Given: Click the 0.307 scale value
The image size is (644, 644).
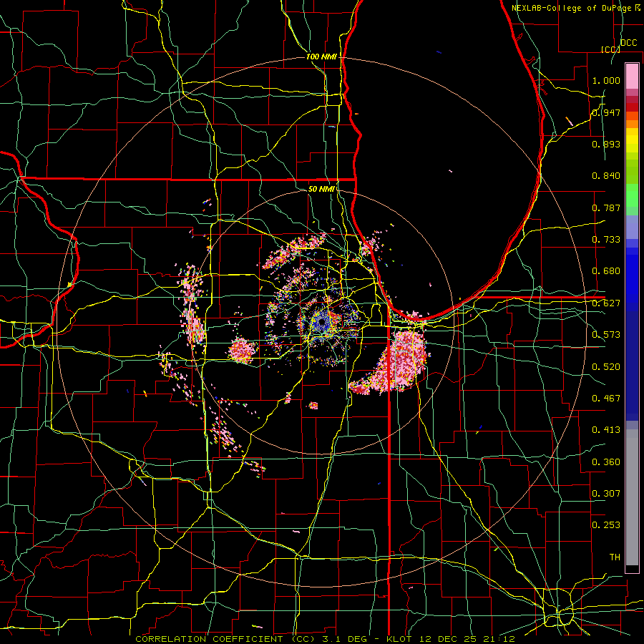Looking at the screenshot, I should 606,494.
